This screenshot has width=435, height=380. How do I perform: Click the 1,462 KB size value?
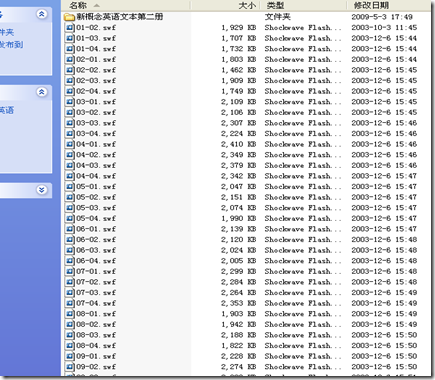238,70
